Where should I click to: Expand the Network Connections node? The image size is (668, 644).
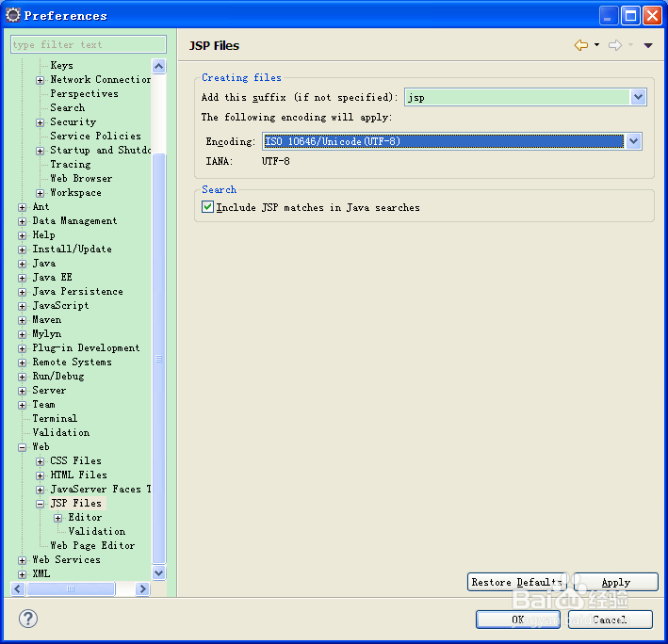tap(41, 80)
